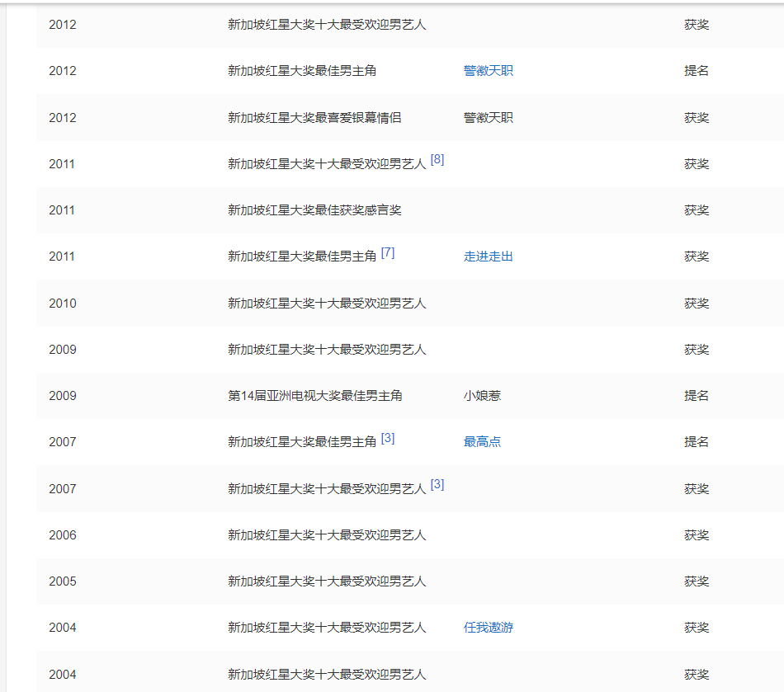Viewport: 784px width, 692px height.
Task: Click year 2007 in 最高点 row
Action: point(63,442)
